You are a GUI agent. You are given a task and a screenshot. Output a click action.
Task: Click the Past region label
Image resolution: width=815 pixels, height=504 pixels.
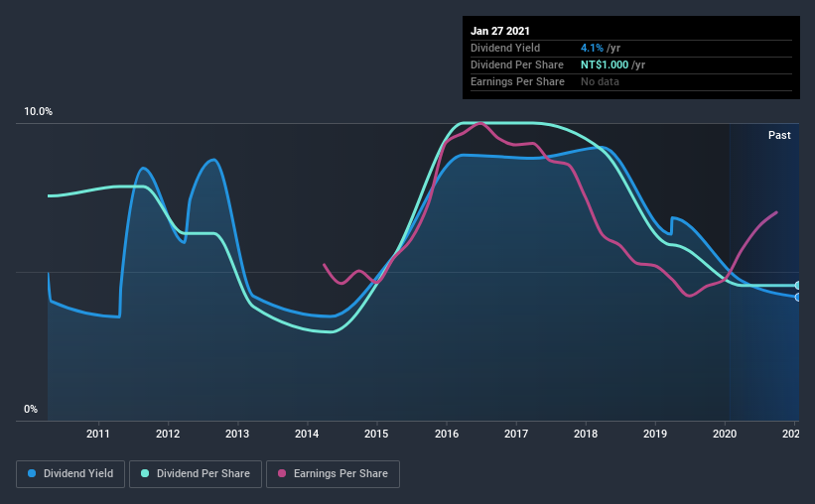[779, 135]
